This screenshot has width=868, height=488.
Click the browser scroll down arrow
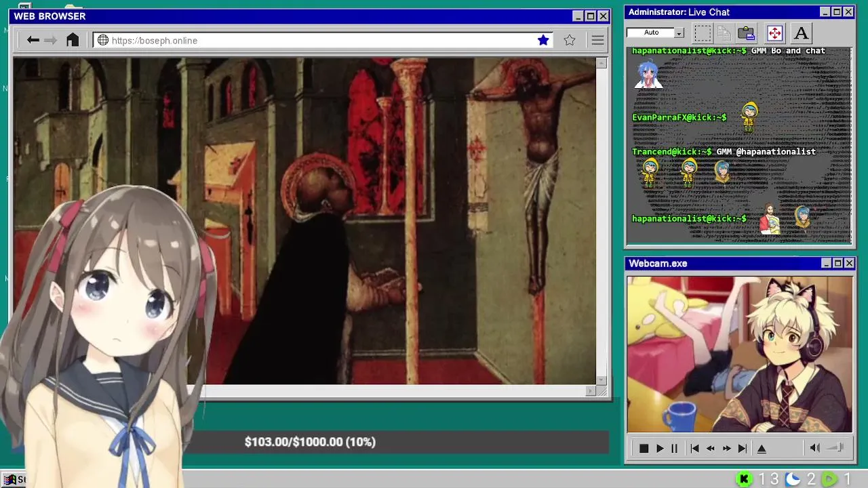pos(601,380)
